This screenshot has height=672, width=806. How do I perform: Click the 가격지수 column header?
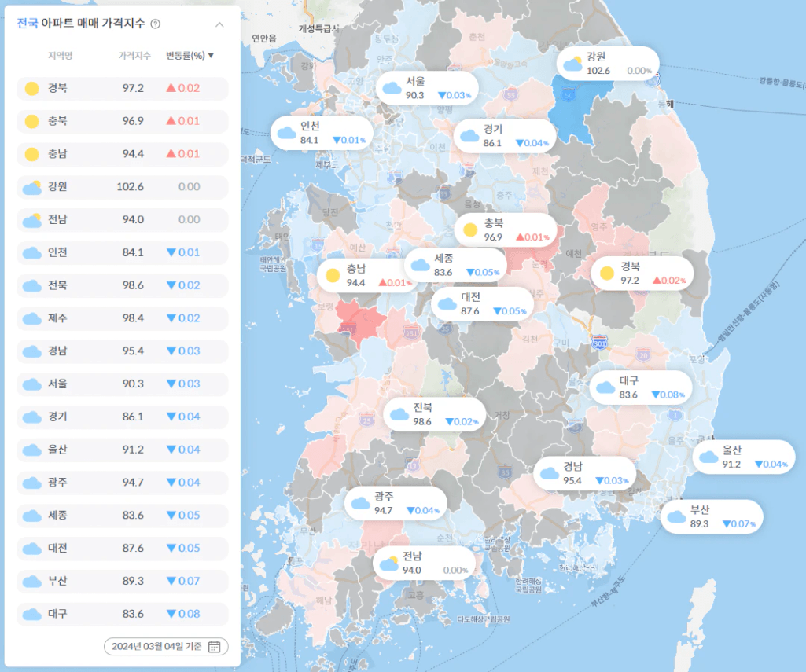[134, 56]
